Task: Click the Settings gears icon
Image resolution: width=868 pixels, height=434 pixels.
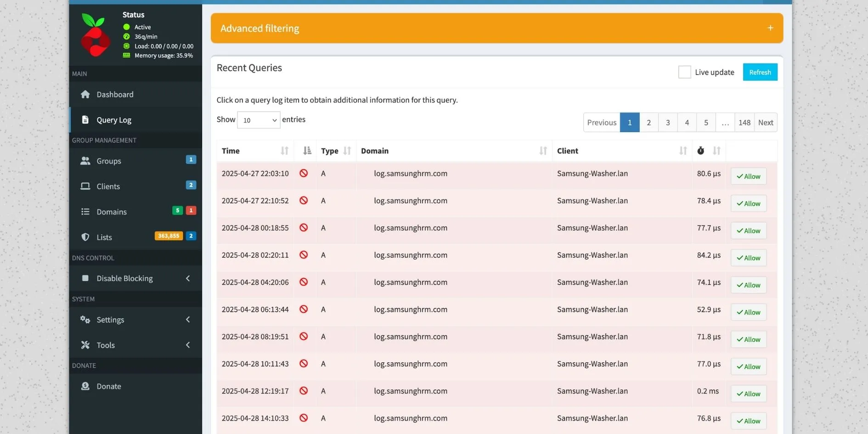Action: pos(85,319)
